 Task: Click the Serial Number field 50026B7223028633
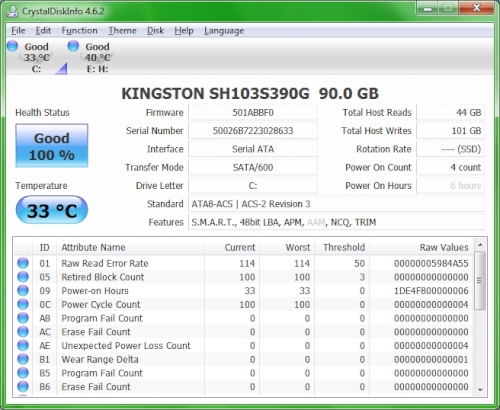(253, 131)
